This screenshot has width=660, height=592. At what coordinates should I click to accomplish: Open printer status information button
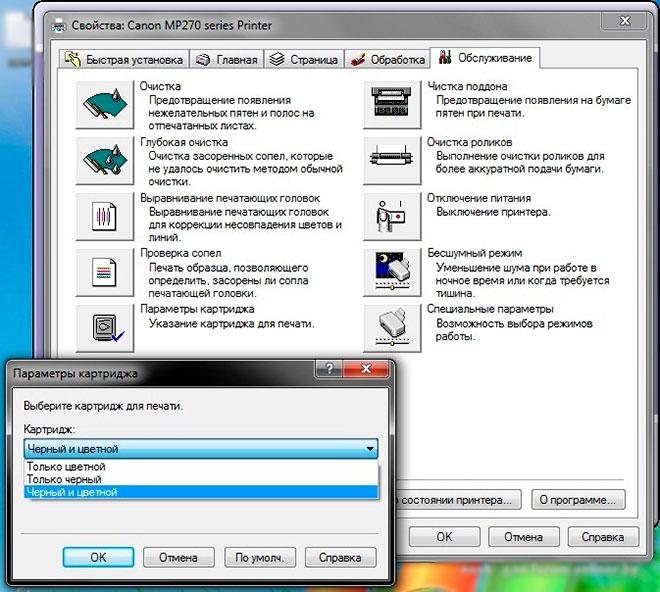tap(458, 500)
